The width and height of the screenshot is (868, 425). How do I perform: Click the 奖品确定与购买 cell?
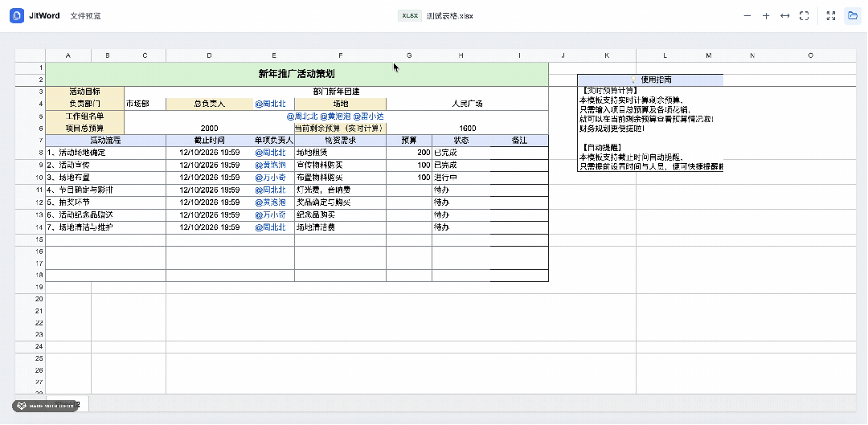tap(341, 202)
